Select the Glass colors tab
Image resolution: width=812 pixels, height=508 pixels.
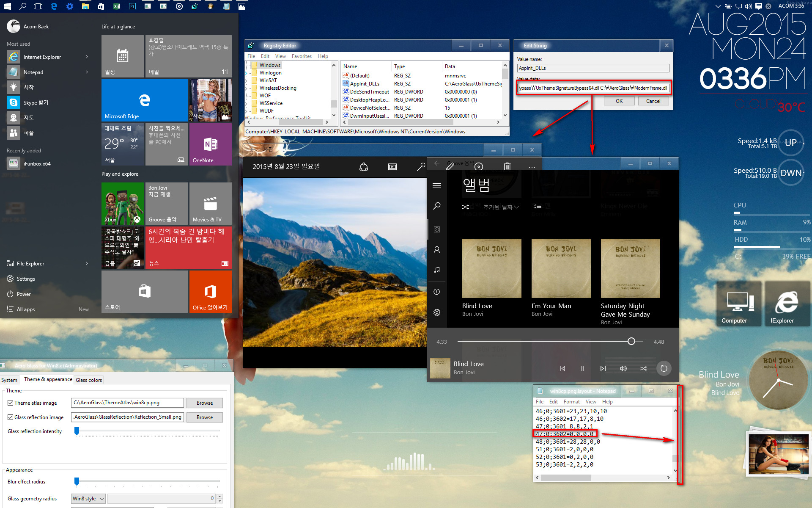pos(89,379)
